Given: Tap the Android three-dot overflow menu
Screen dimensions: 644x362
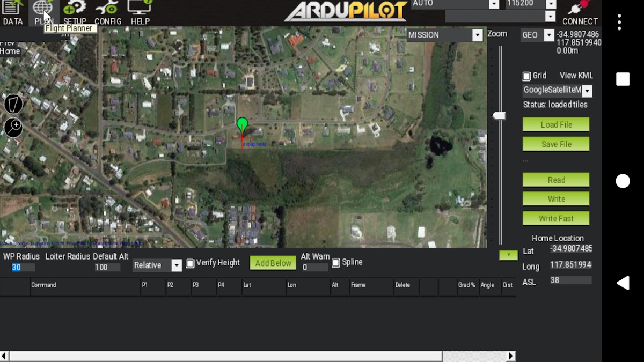Looking at the screenshot, I should pyautogui.click(x=619, y=22).
